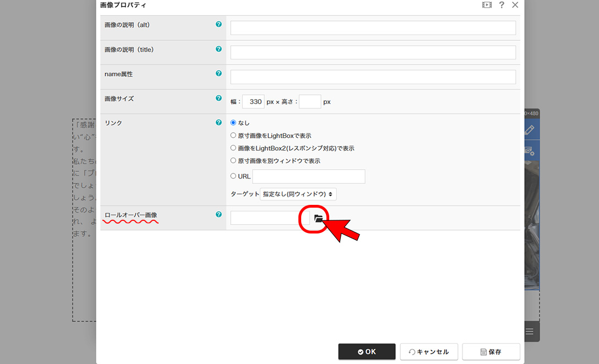The width and height of the screenshot is (599, 364).
Task: Click help icon beside リンク
Action: (219, 123)
